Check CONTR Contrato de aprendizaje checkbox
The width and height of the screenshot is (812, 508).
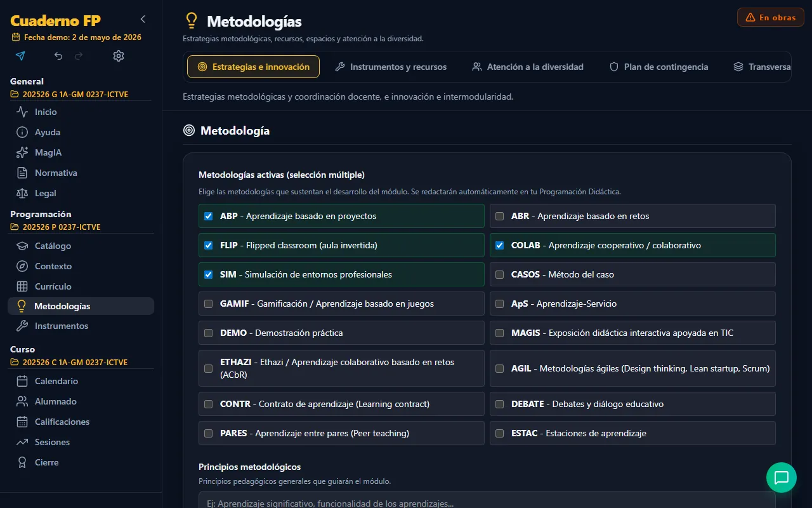coord(208,404)
